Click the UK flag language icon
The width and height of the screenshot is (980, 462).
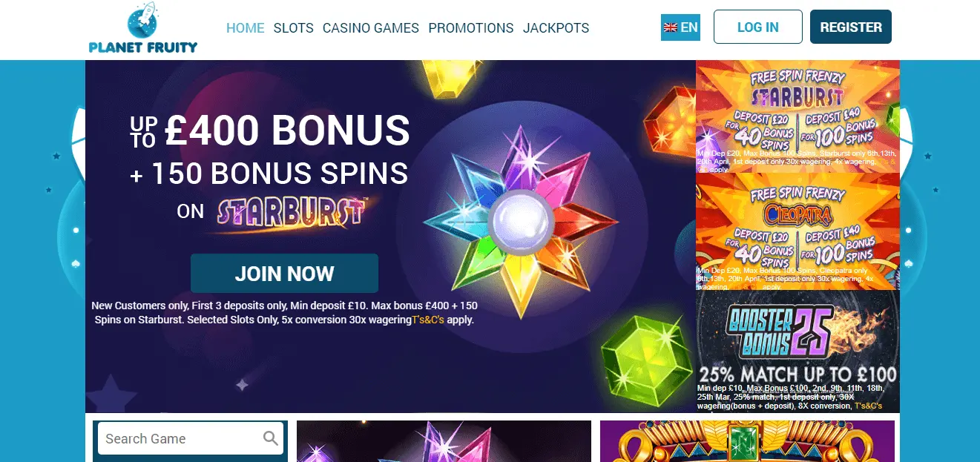pyautogui.click(x=671, y=27)
